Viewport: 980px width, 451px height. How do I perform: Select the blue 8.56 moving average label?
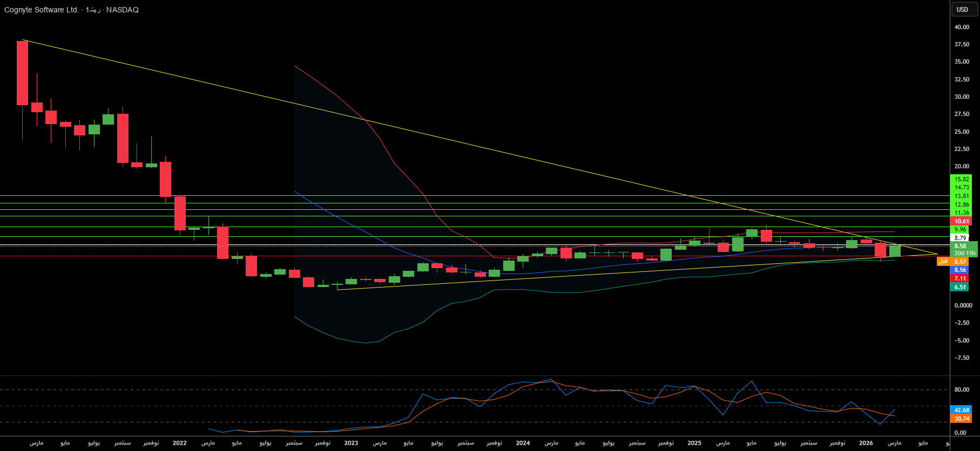click(x=960, y=270)
